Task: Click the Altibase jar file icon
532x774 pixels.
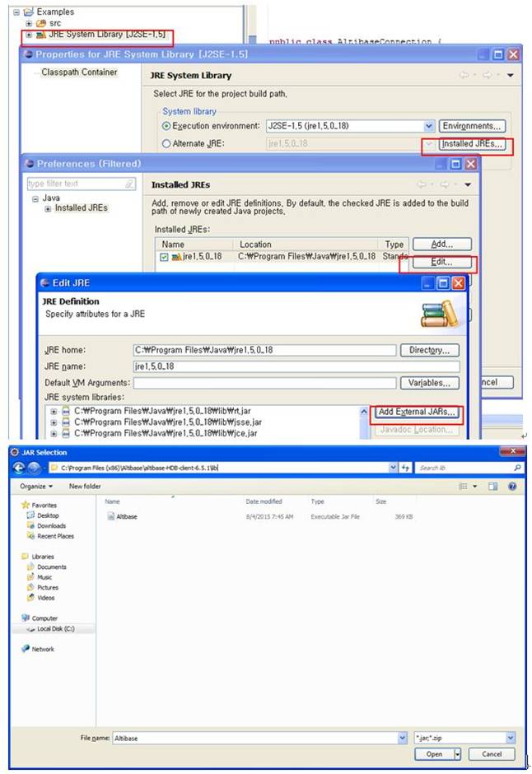Action: (x=110, y=517)
